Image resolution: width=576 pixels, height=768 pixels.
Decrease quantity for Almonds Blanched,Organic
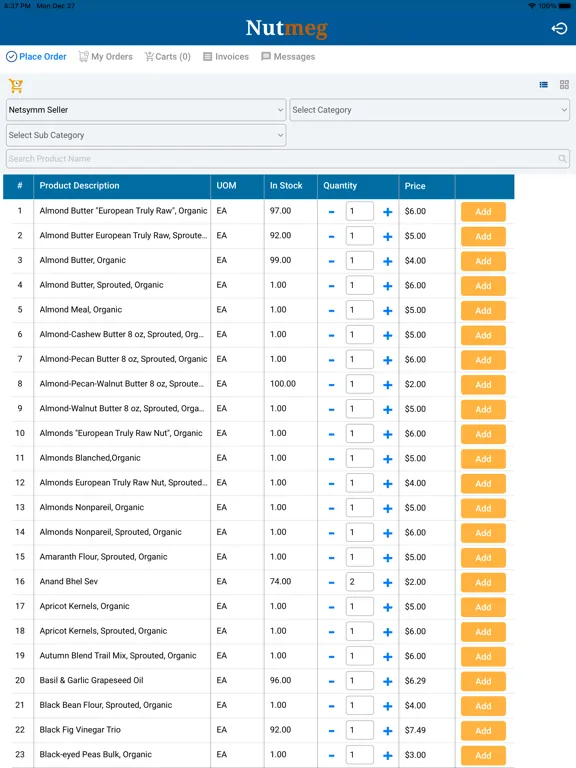[x=332, y=459]
